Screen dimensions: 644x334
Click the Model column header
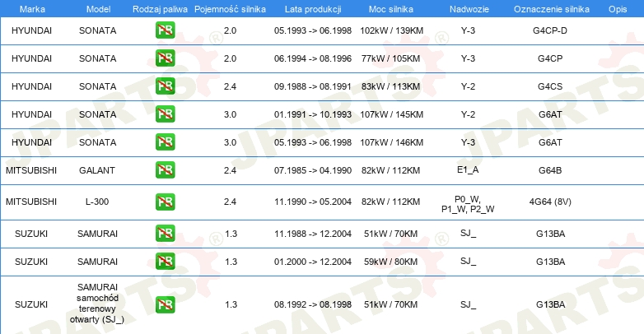[98, 9]
